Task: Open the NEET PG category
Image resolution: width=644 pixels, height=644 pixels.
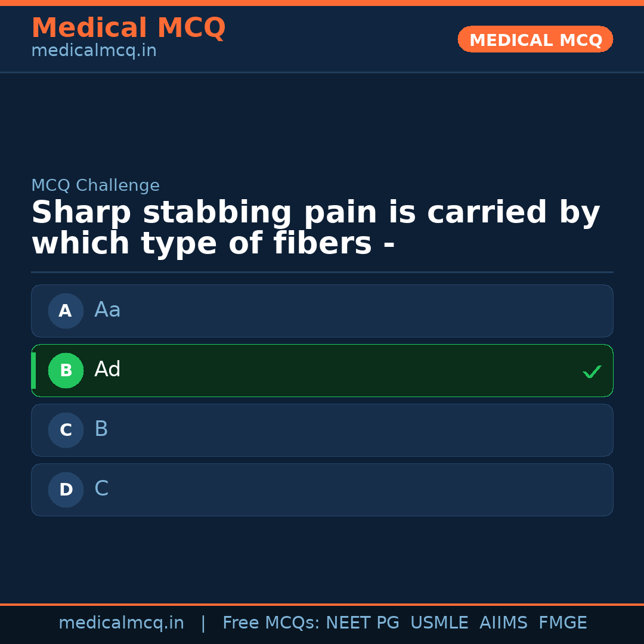Action: pos(362,623)
